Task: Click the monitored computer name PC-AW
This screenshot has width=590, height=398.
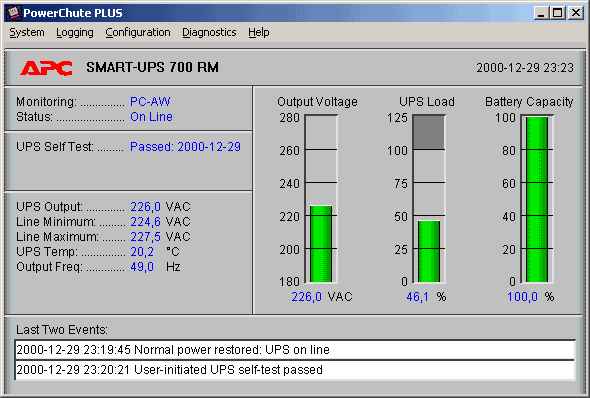Action: click(x=150, y=102)
